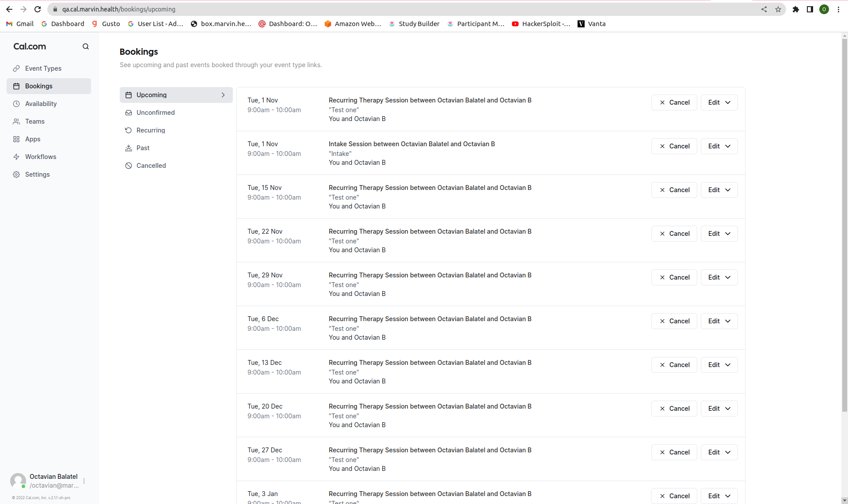Viewport: 848px width, 504px height.
Task: Focus the browser address bar
Action: coord(398,9)
